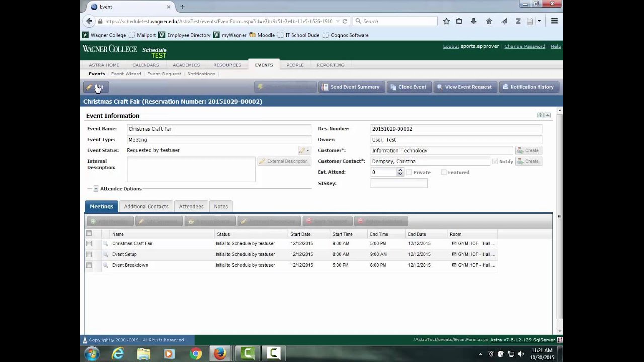
Task: Switch to the Notes tab
Action: tap(221, 206)
